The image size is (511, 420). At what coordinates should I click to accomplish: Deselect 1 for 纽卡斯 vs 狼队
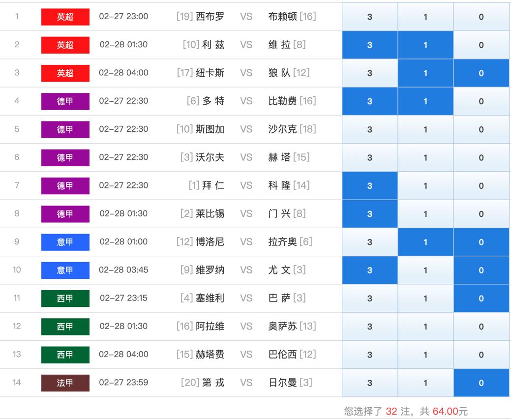(x=425, y=73)
